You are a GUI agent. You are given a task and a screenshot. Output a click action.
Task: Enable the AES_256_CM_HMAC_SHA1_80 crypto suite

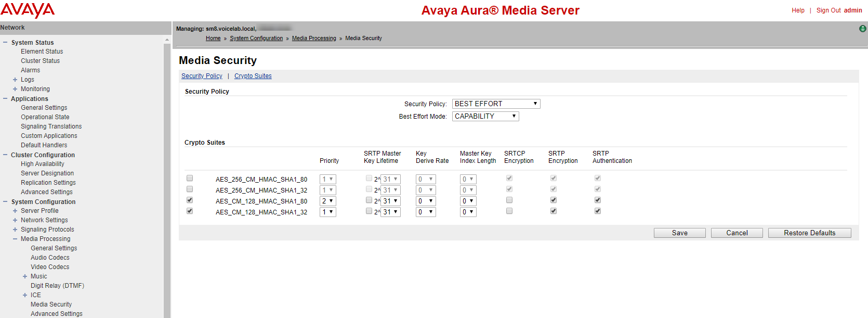click(190, 178)
